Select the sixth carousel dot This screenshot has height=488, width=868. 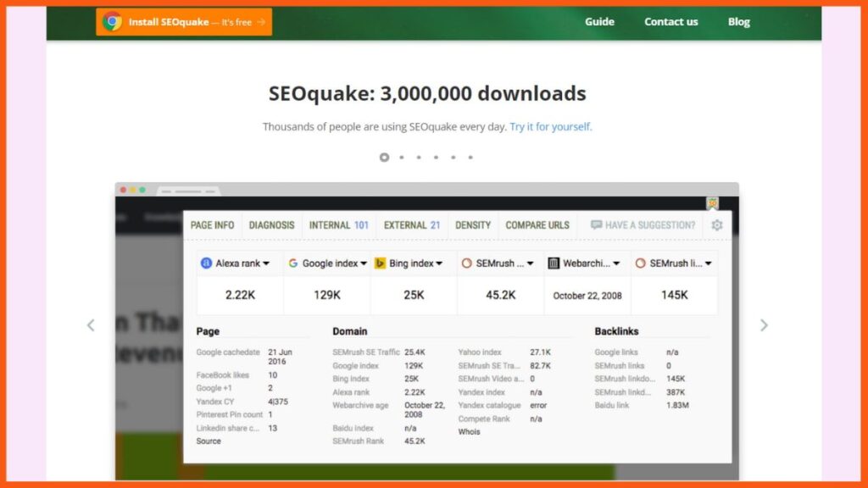[470, 157]
